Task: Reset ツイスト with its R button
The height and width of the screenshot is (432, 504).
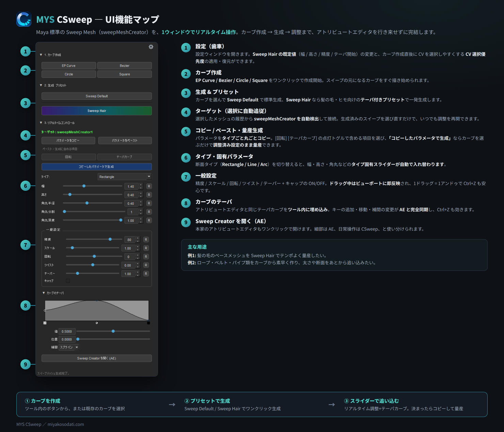Action: pos(146,265)
